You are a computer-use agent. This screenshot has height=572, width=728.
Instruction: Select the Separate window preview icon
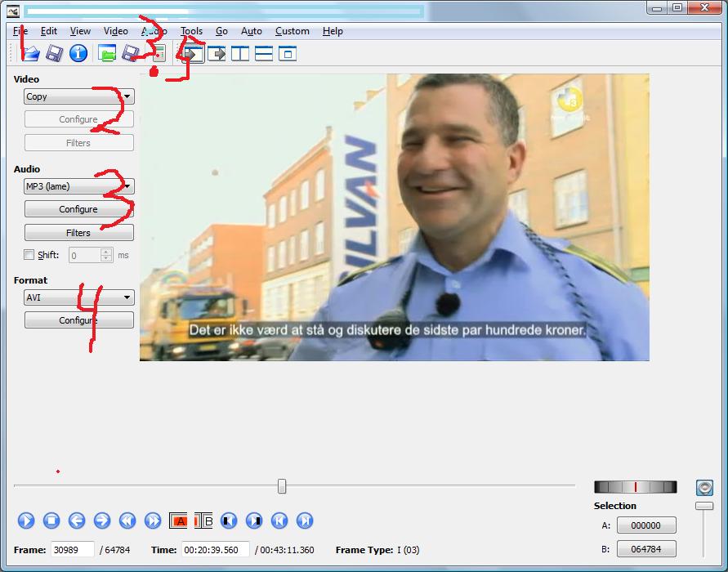[288, 54]
